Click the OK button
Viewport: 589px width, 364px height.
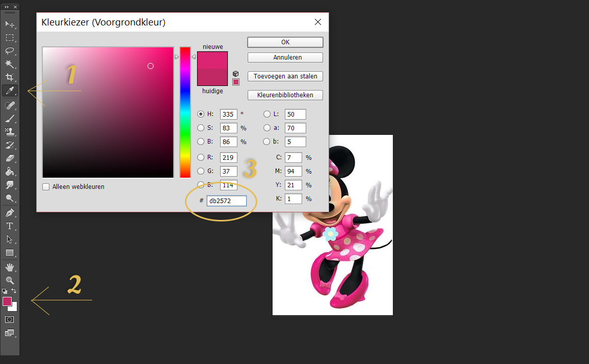pyautogui.click(x=285, y=42)
